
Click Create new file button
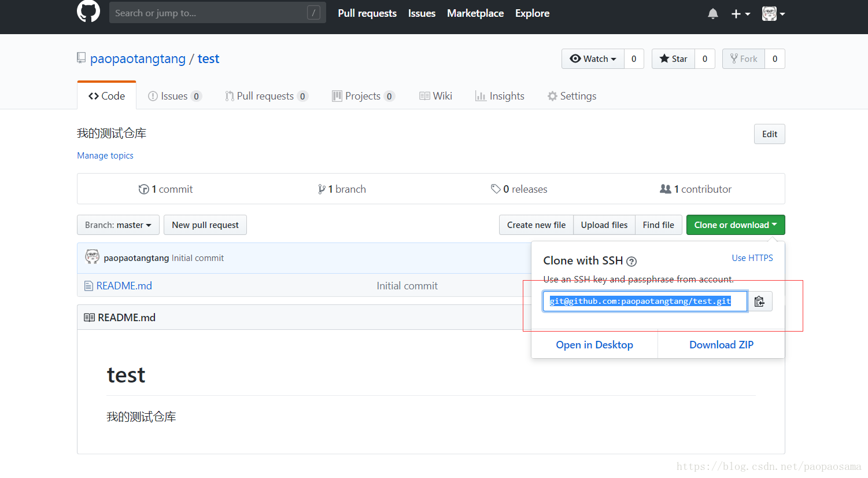click(x=536, y=225)
